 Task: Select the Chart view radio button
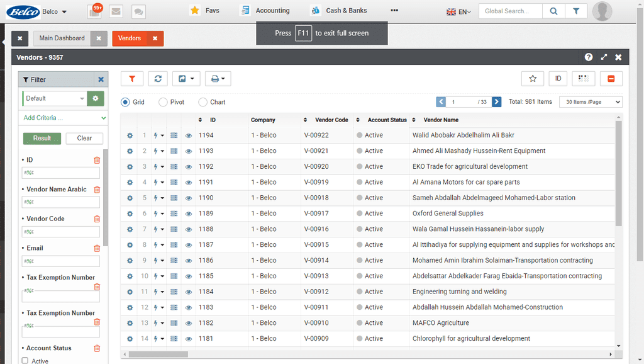(x=203, y=102)
